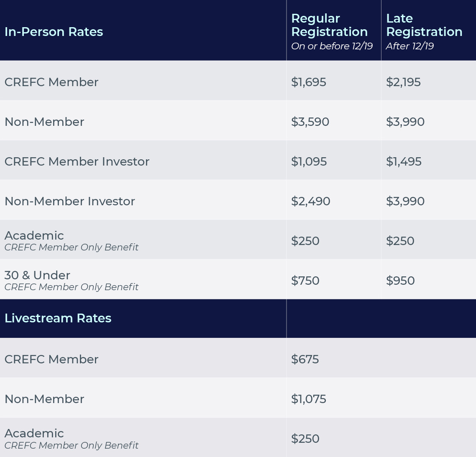The width and height of the screenshot is (476, 457).
Task: Select the Late Registration column header
Action: (424, 25)
